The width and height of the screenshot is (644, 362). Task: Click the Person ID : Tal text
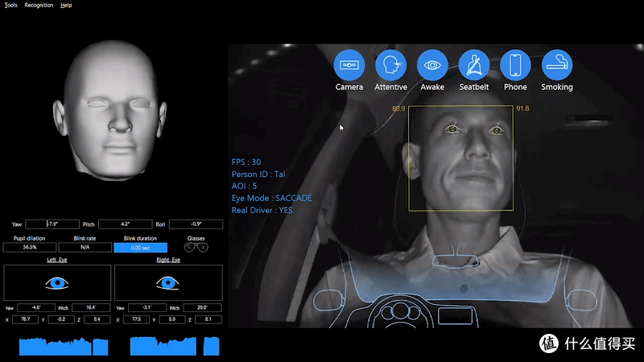[258, 174]
